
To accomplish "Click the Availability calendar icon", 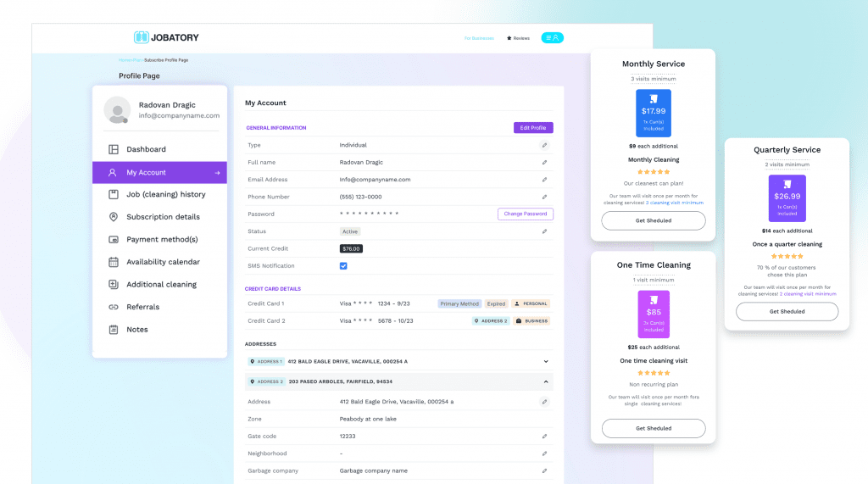I will coord(114,262).
